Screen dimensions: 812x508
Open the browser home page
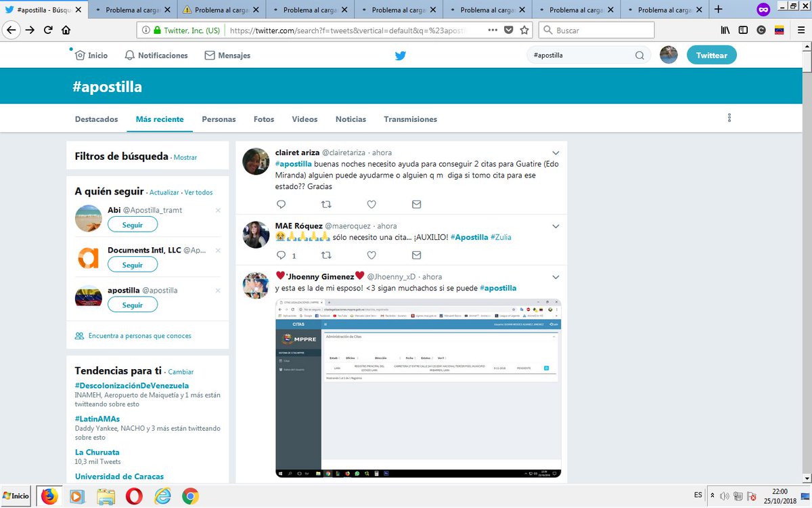(x=66, y=30)
